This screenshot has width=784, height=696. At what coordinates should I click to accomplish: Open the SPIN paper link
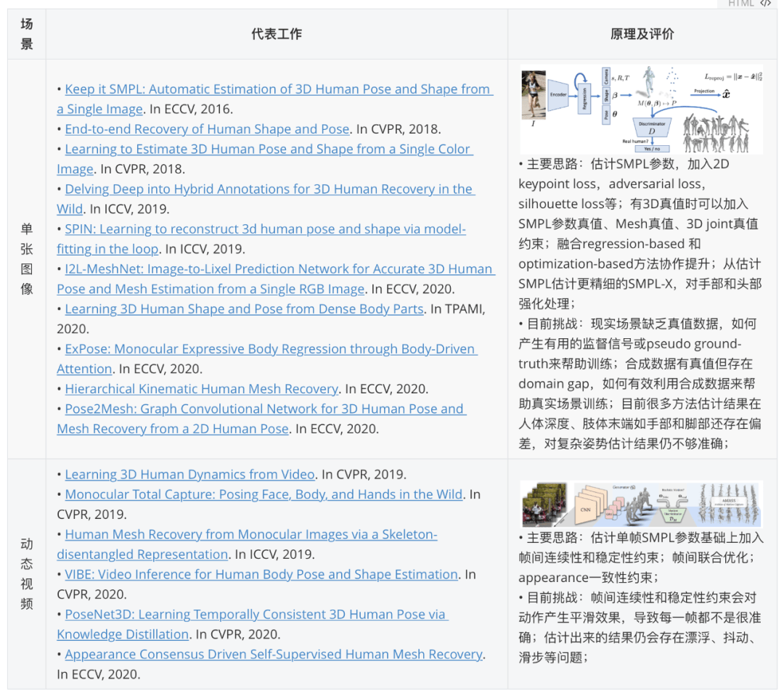(265, 229)
